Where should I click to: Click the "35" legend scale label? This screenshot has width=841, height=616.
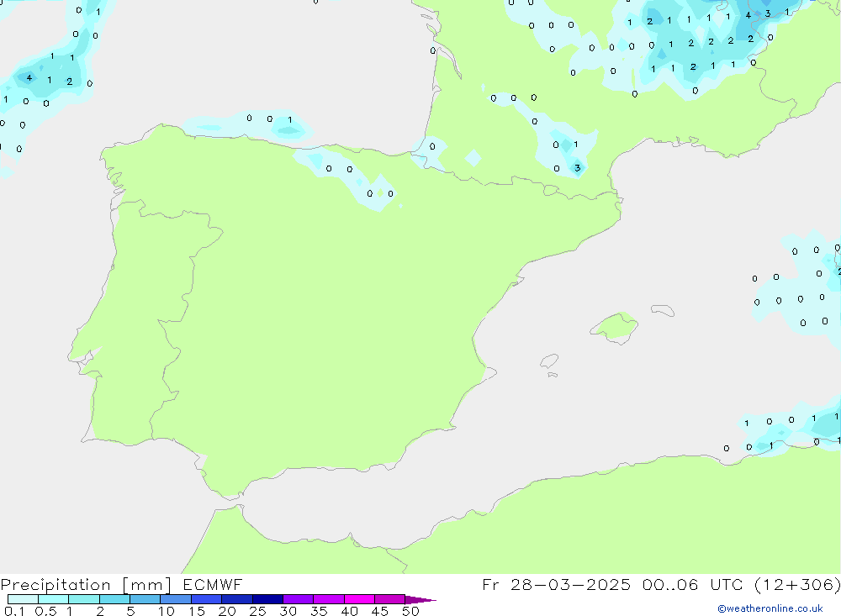coord(319,611)
